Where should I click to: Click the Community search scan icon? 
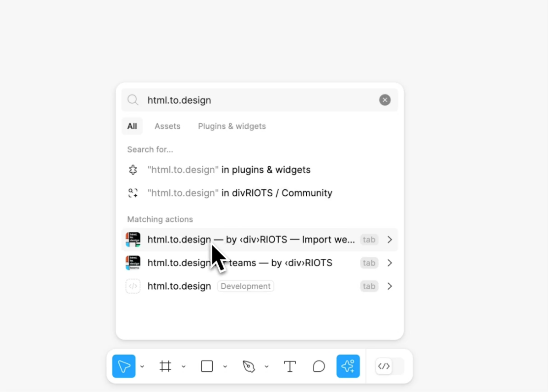(x=133, y=193)
